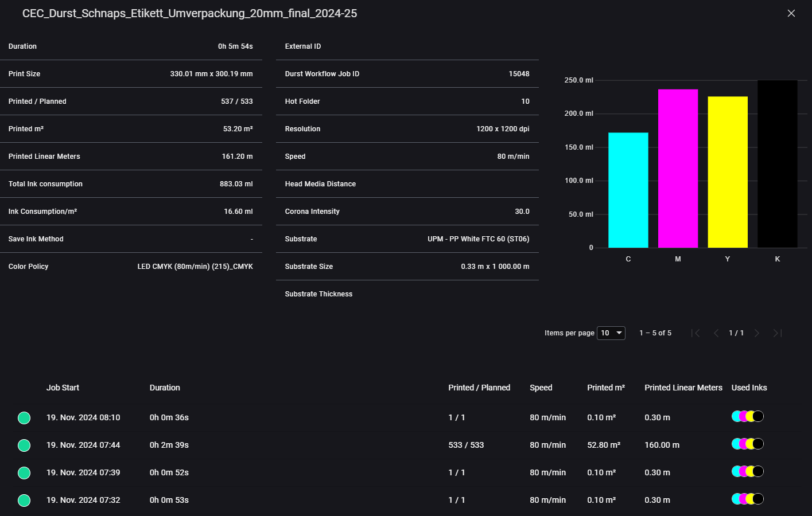This screenshot has width=812, height=516.
Task: Expand the items-per-page selector arrow
Action: 620,333
